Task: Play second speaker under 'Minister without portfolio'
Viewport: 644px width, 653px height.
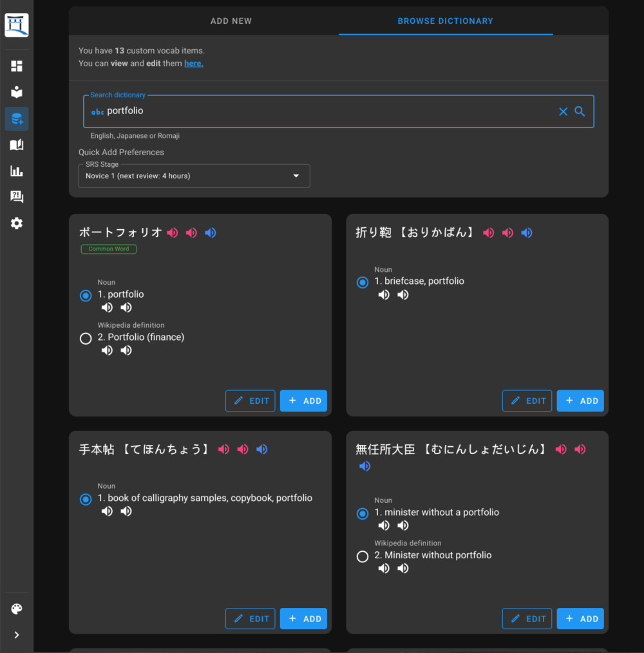Action: 403,569
